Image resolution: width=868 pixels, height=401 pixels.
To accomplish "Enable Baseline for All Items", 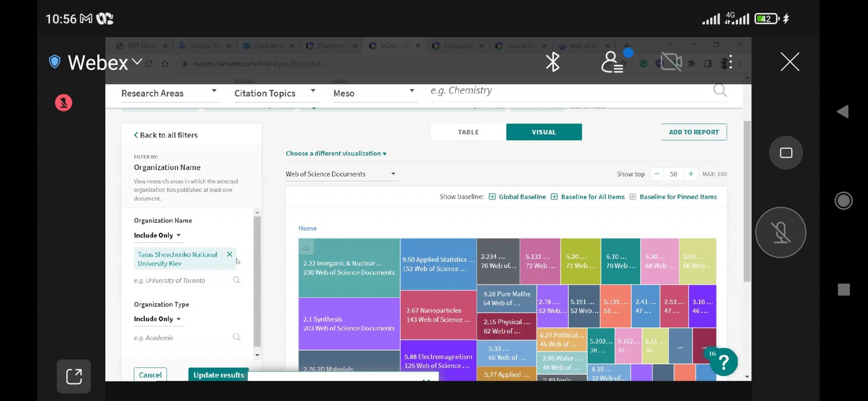I will [x=554, y=197].
